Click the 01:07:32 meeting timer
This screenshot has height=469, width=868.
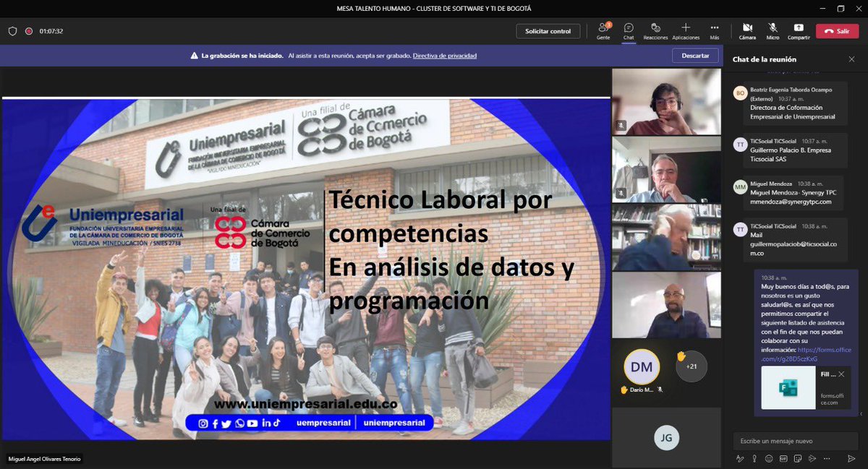(x=51, y=31)
